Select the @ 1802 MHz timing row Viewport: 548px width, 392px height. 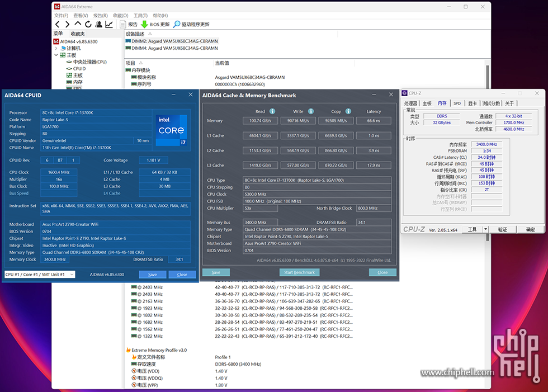click(242, 315)
